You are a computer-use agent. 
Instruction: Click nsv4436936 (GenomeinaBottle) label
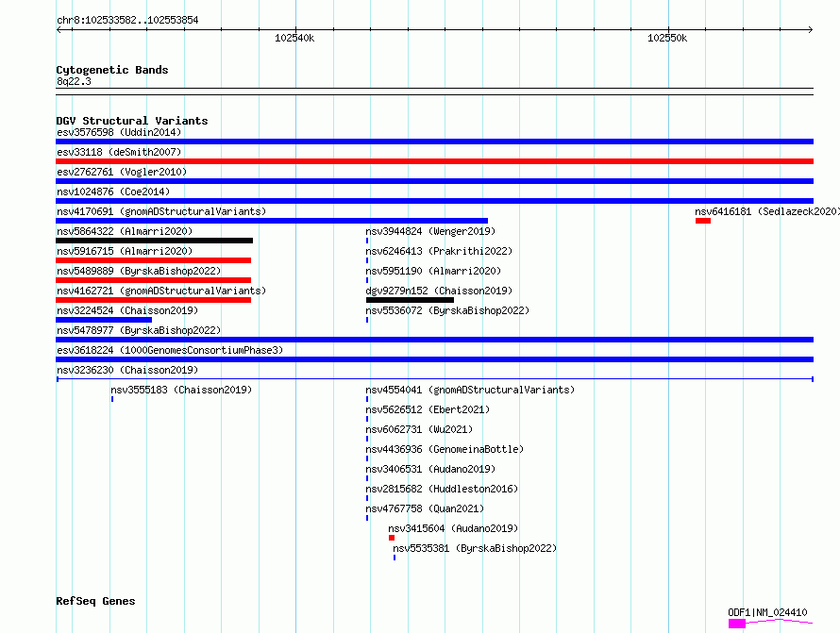(x=445, y=449)
